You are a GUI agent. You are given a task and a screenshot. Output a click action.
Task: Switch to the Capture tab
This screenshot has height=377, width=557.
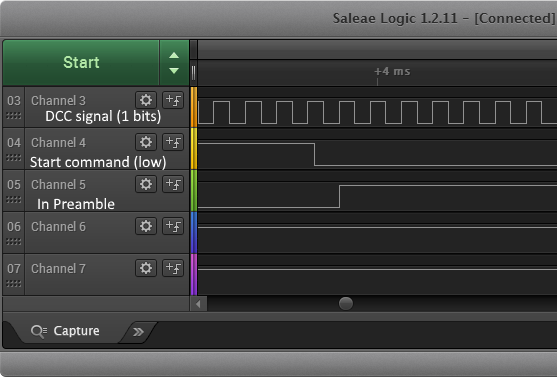(x=65, y=331)
